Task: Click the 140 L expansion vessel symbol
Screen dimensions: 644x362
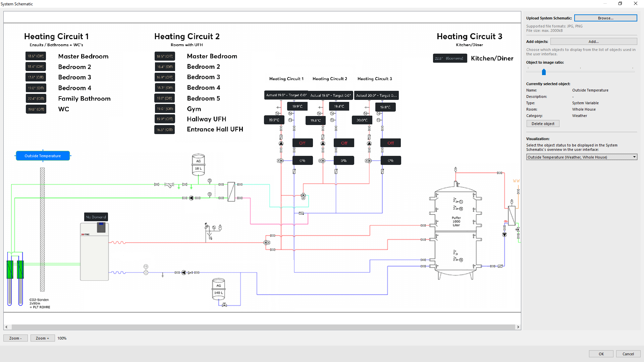Action: (x=218, y=289)
